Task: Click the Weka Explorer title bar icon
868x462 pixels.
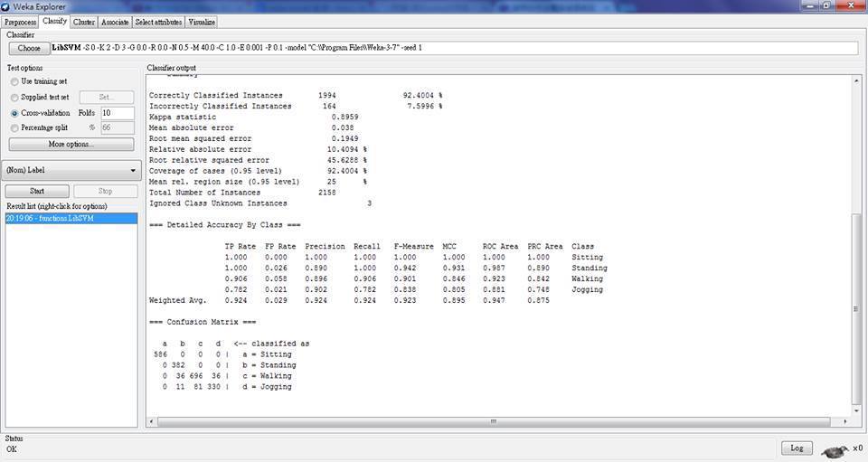Action: tap(6, 6)
